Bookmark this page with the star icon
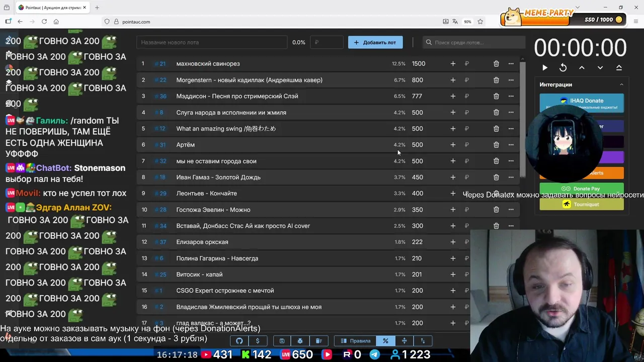This screenshot has width=644, height=362. [x=480, y=22]
